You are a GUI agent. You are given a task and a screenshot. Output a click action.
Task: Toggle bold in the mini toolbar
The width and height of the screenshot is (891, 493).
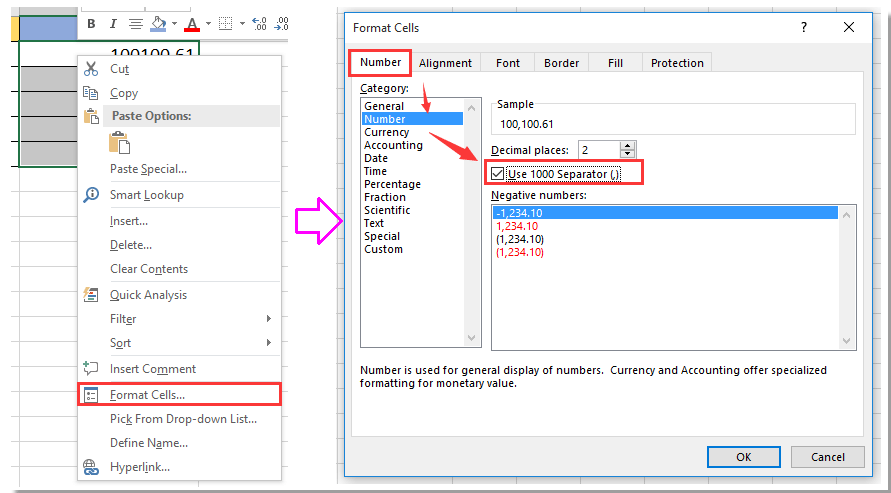[91, 23]
